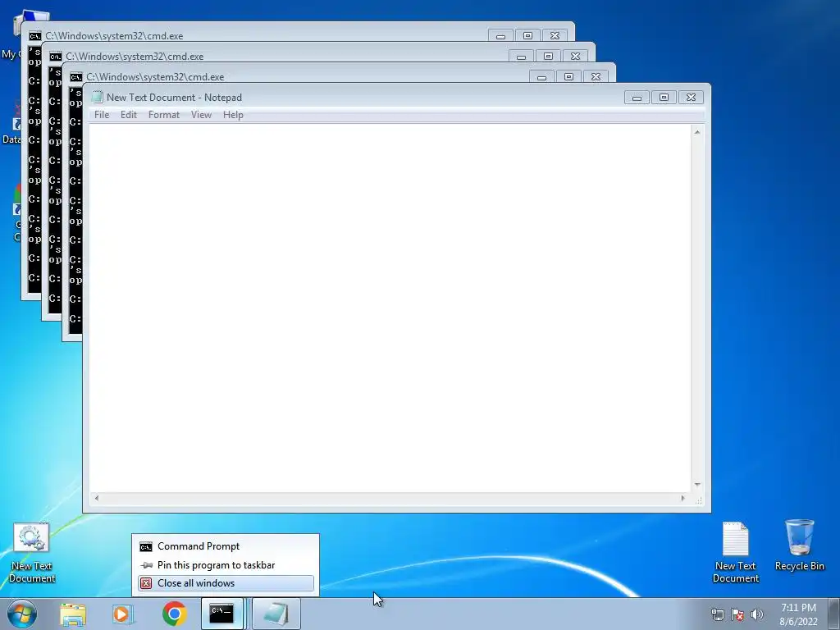Minimize the backmost cmd.exe window

[500, 36]
